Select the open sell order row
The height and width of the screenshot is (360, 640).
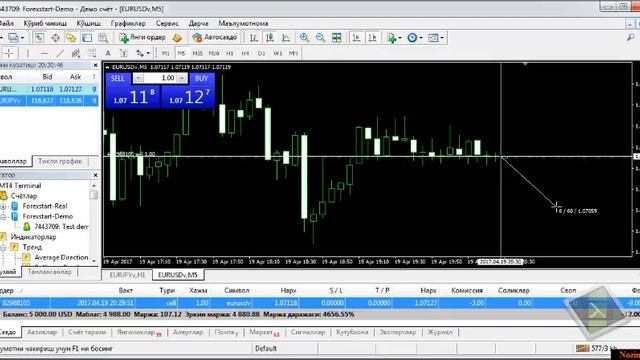pyautogui.click(x=320, y=303)
